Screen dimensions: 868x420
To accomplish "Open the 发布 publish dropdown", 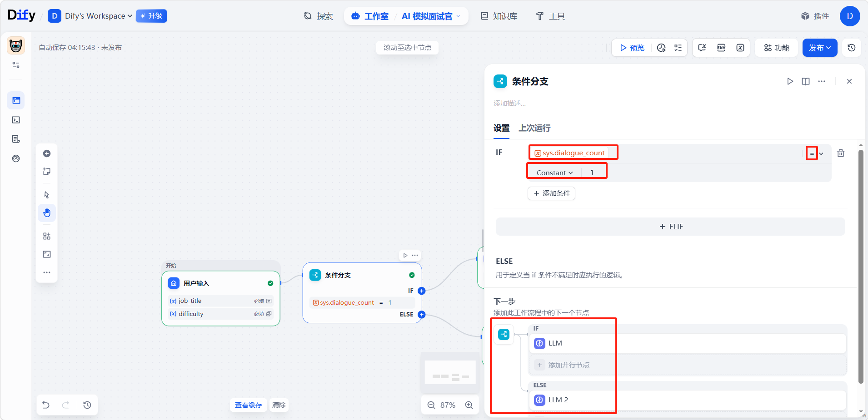I will pos(820,48).
